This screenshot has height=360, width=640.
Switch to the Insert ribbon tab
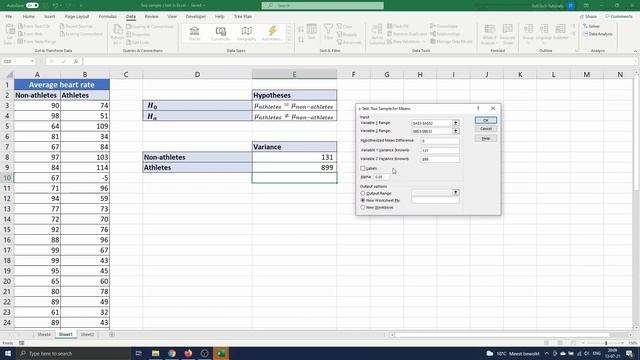pos(49,16)
